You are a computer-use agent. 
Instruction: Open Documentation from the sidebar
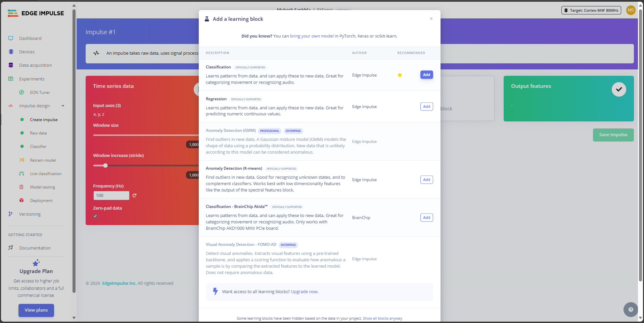point(35,248)
